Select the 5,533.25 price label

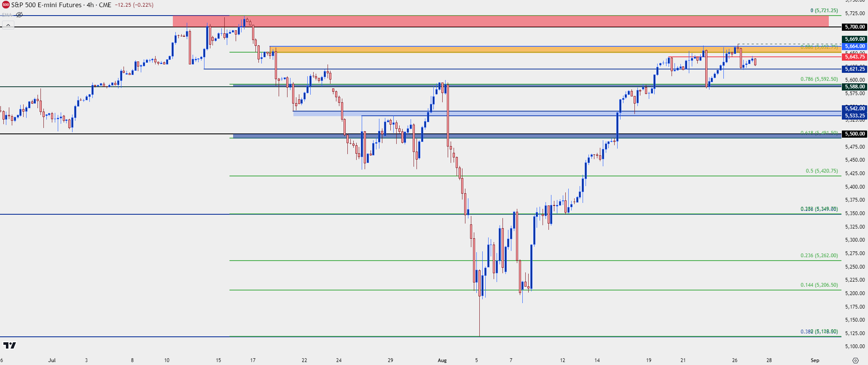coord(854,116)
